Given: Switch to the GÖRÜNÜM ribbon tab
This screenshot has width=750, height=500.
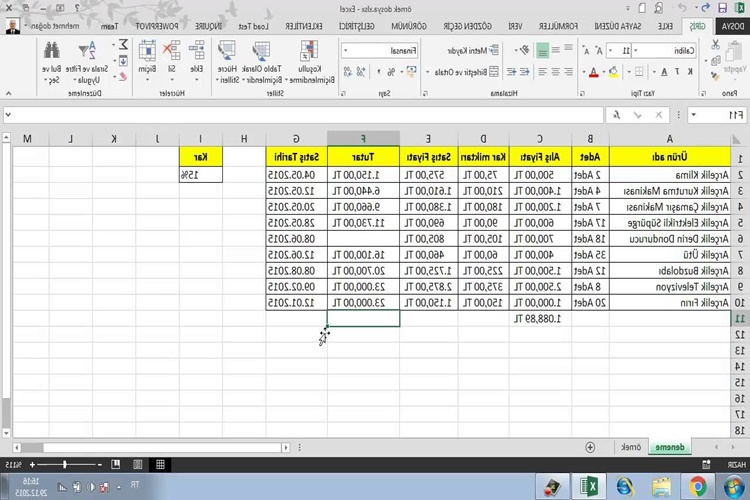Looking at the screenshot, I should 409,26.
